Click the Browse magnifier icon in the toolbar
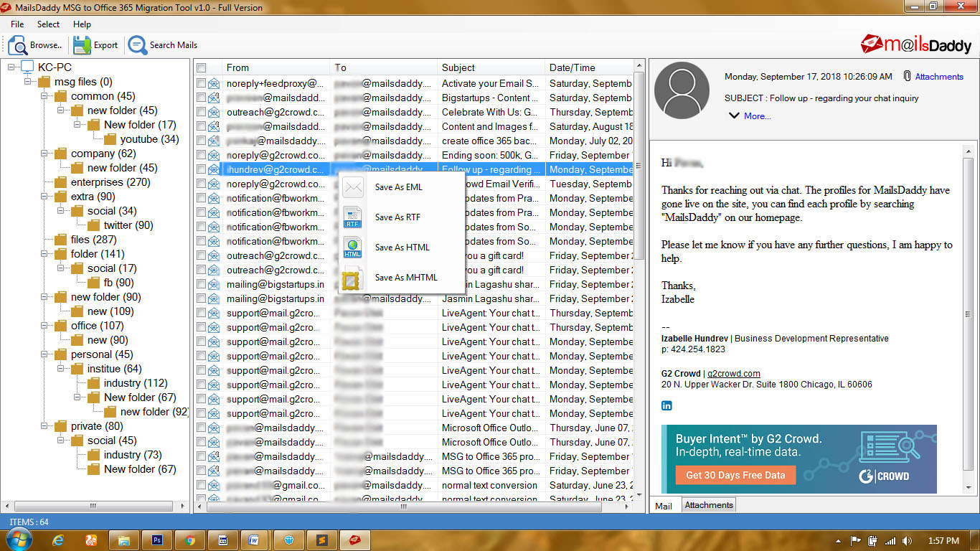The image size is (980, 551). click(x=17, y=45)
